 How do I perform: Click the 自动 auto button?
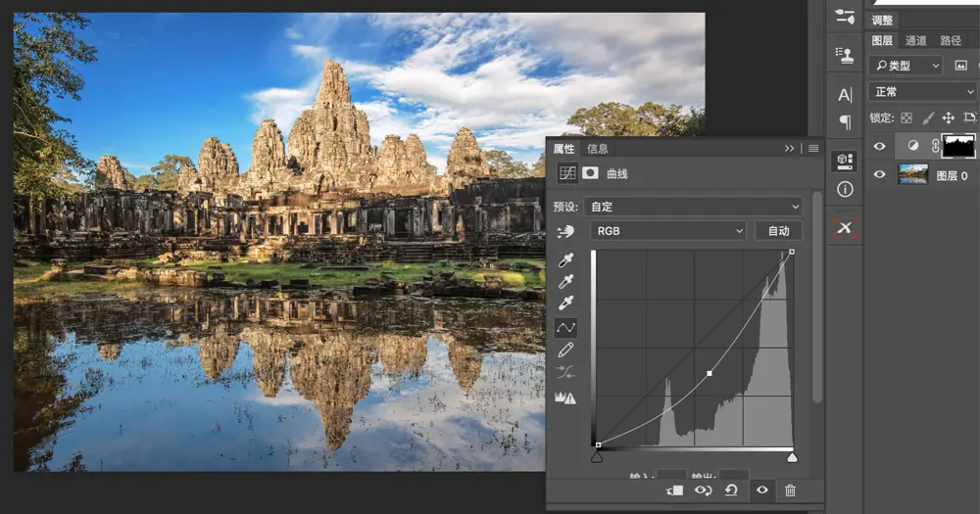pyautogui.click(x=778, y=231)
